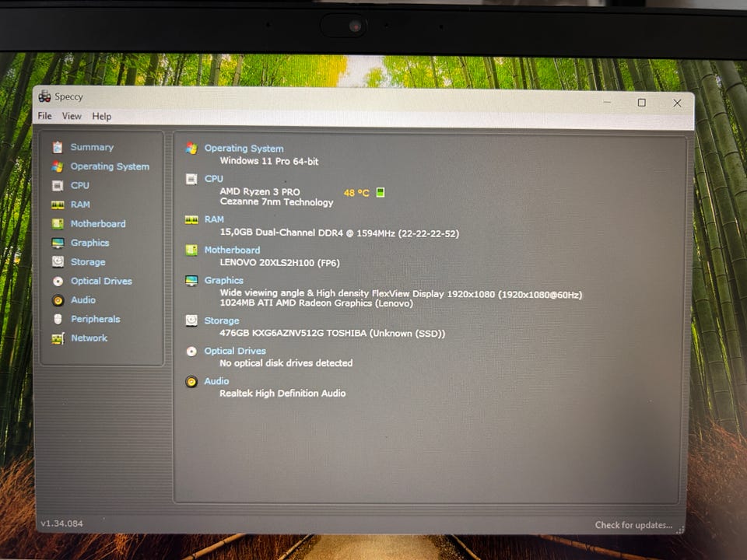Click the RAM heading link in summary
The width and height of the screenshot is (747, 560).
click(215, 219)
